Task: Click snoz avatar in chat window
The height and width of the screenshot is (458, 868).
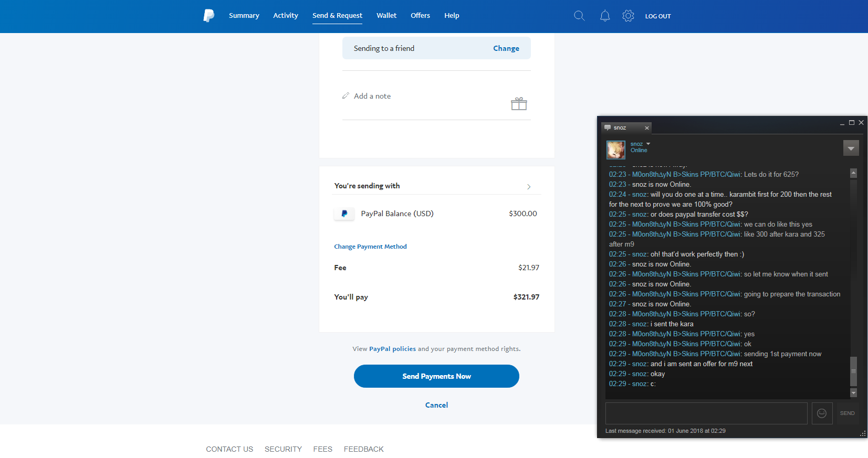Action: click(616, 150)
